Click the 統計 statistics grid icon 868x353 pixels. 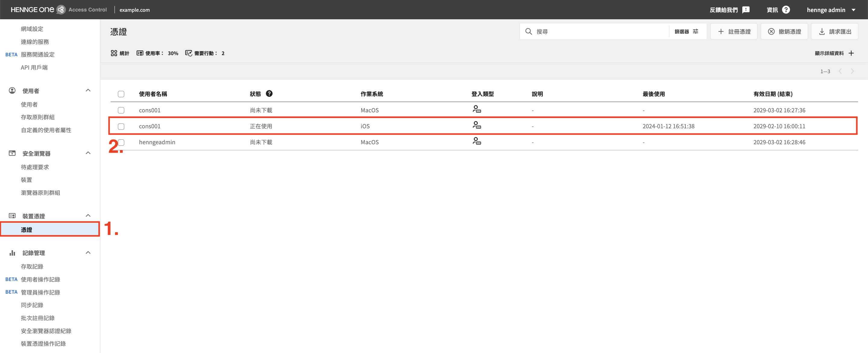[114, 53]
